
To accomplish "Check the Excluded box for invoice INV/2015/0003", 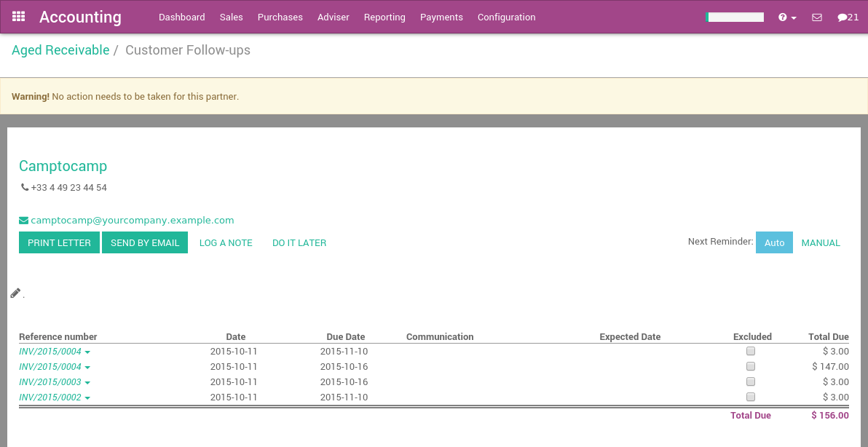I will (x=750, y=381).
